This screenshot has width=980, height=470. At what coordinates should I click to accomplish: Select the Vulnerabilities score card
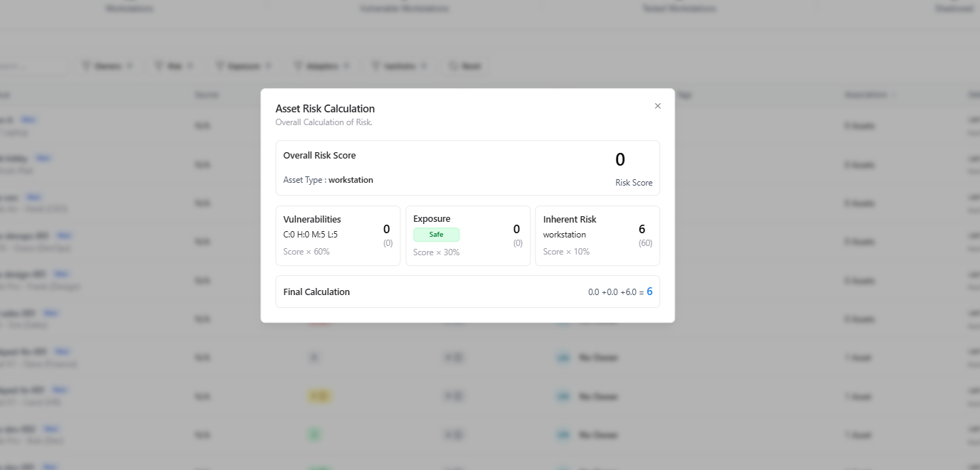click(338, 235)
